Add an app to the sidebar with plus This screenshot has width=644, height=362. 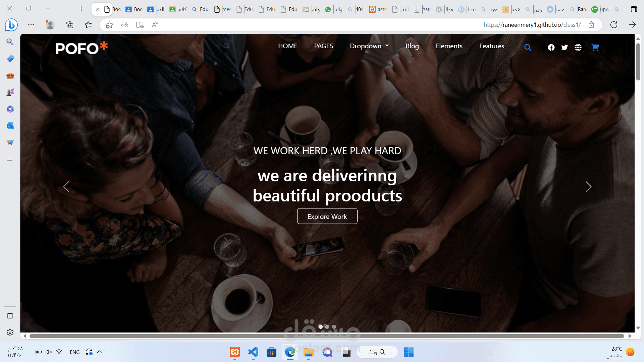point(10,161)
